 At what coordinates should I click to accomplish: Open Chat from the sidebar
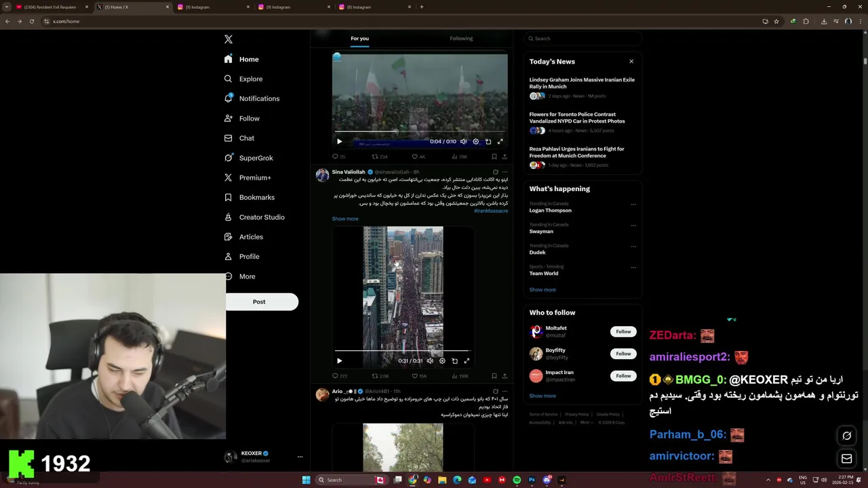pyautogui.click(x=239, y=138)
